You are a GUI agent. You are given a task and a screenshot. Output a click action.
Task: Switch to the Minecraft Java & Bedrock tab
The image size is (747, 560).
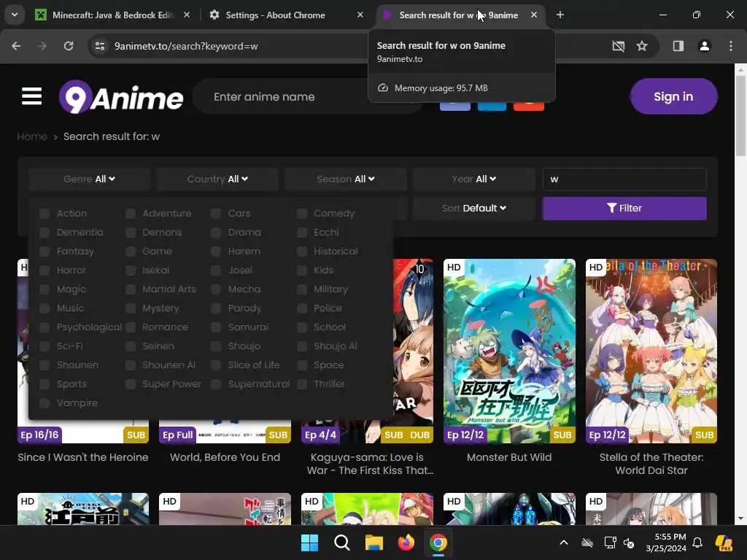pyautogui.click(x=112, y=15)
